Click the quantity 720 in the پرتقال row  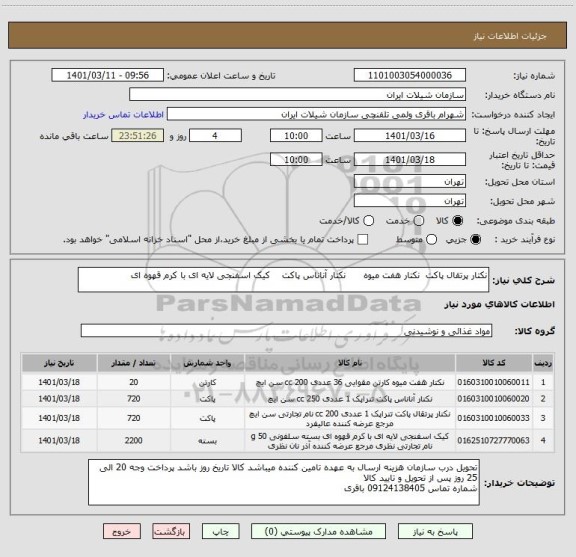pyautogui.click(x=134, y=418)
